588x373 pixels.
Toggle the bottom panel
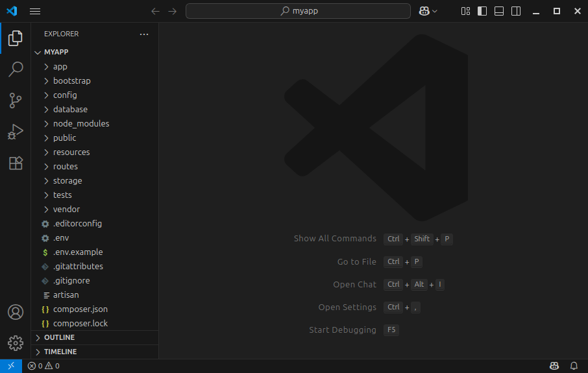(499, 11)
